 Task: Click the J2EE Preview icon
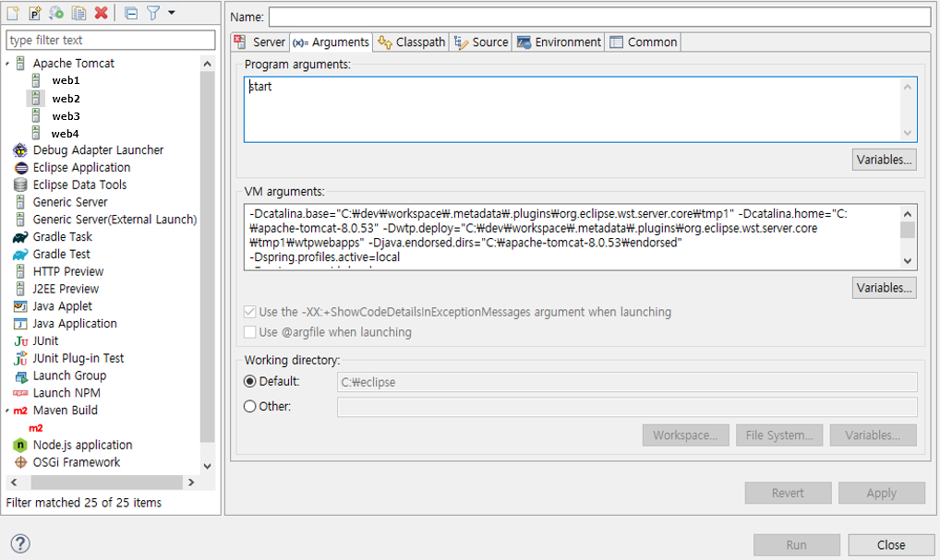click(20, 289)
